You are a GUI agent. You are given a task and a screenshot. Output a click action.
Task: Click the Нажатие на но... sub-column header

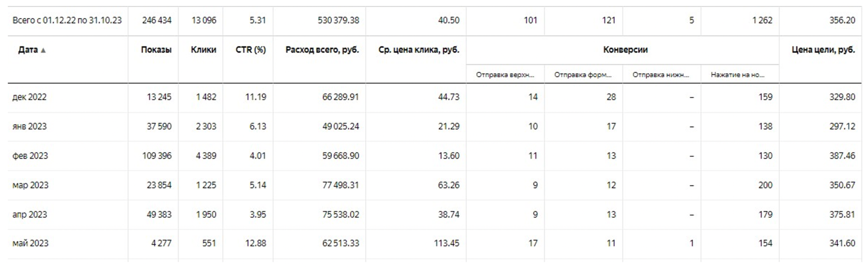[x=737, y=75]
